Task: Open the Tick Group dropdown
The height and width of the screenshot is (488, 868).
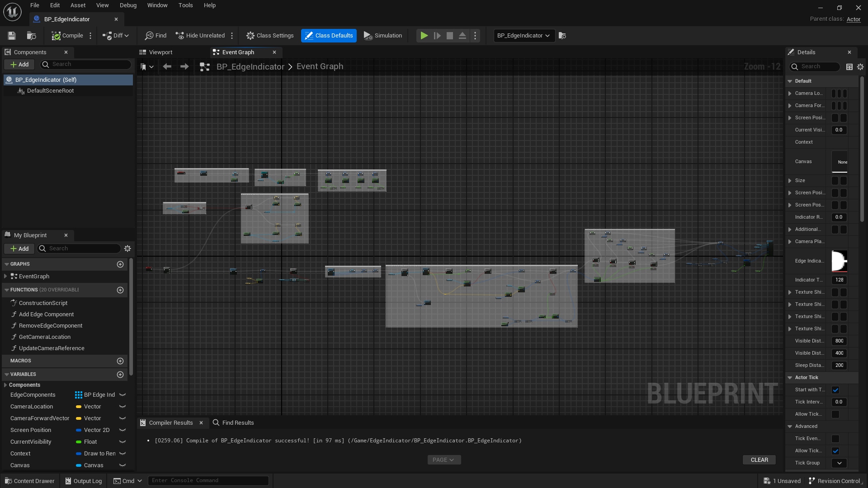Action: click(839, 463)
